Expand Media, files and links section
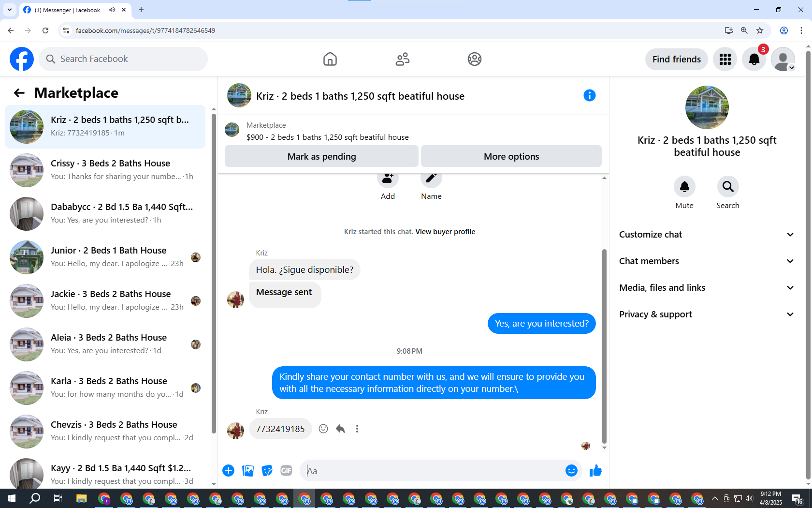Viewport: 812px width, 508px height. coord(707,288)
